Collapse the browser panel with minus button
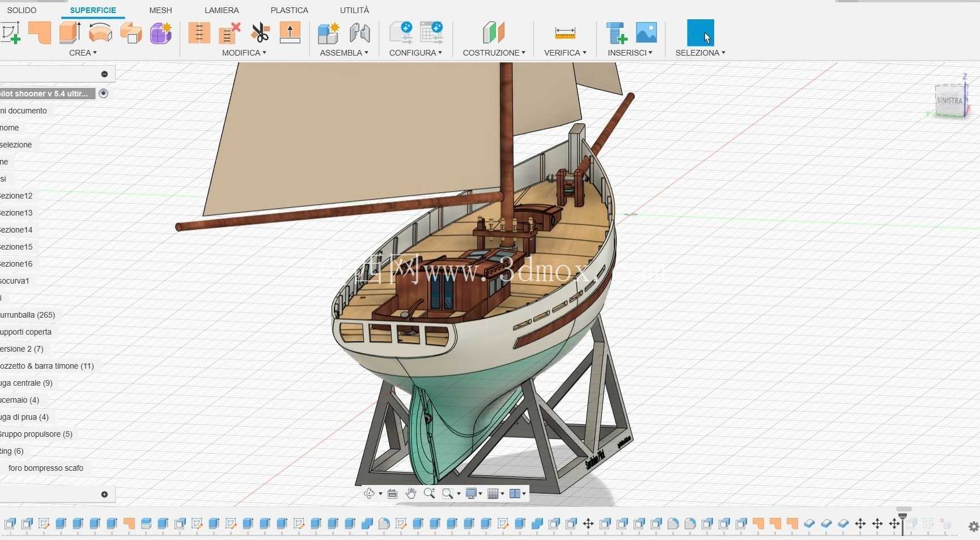Image resolution: width=980 pixels, height=540 pixels. (104, 74)
